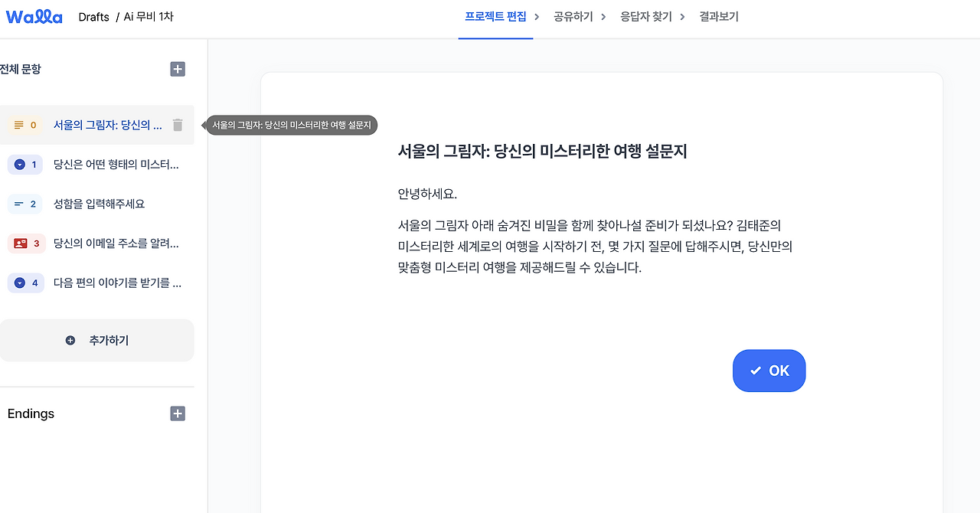Open Drafts from the breadcrumb

pyautogui.click(x=93, y=16)
